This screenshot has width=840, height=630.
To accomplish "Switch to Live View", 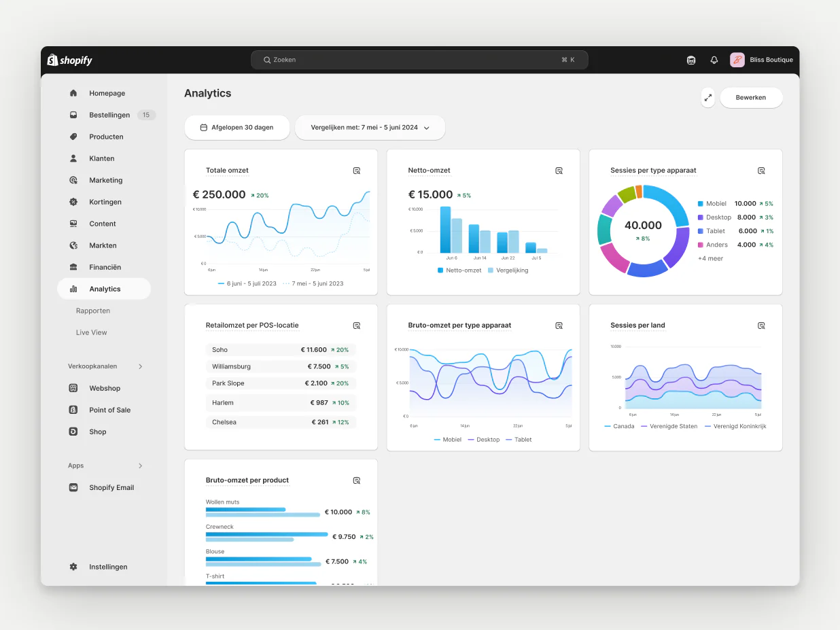I will pos(91,332).
